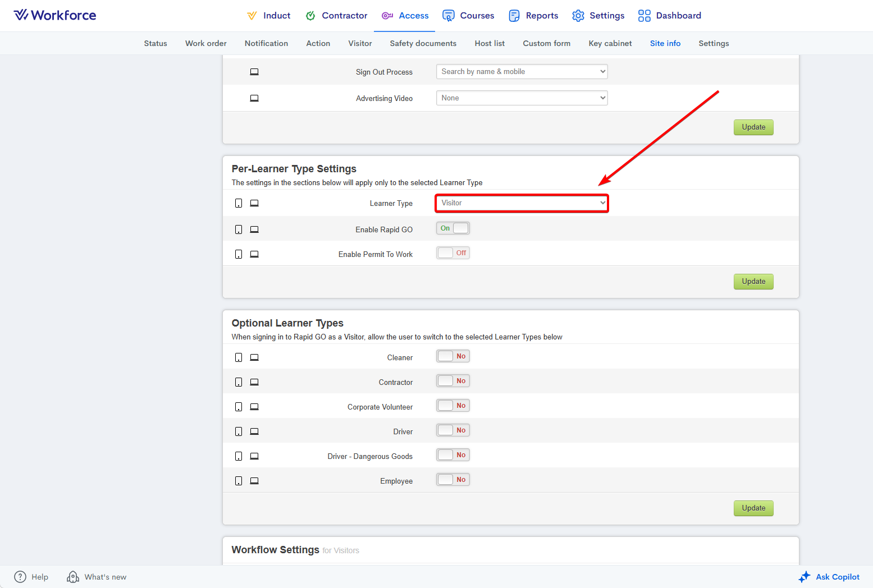Switch to the Status sub-tab

coord(156,43)
